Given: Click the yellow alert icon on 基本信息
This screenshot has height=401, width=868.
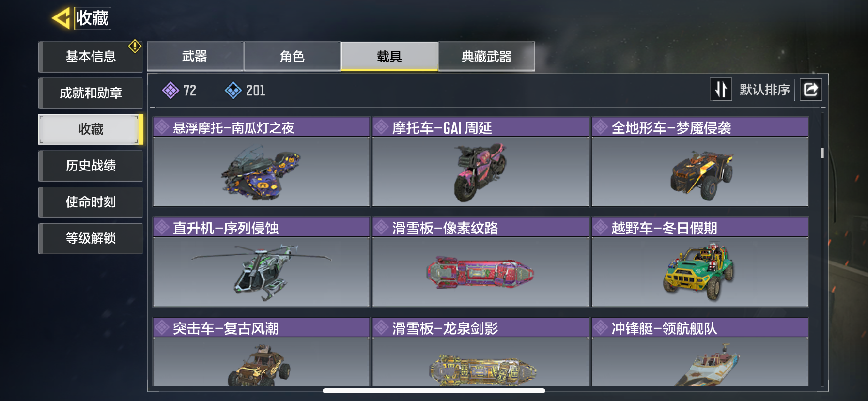Looking at the screenshot, I should (135, 46).
